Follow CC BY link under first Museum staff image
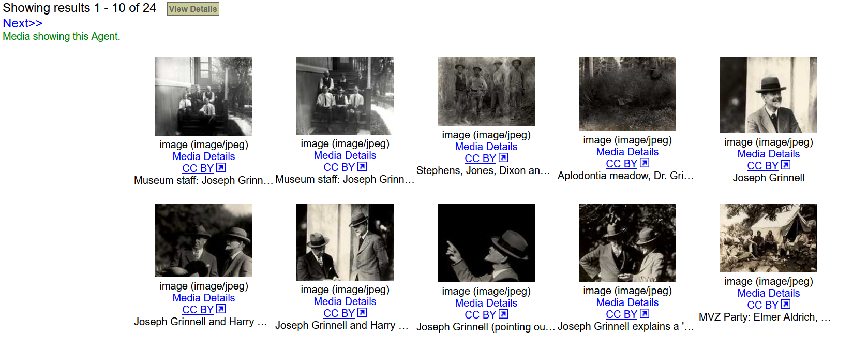 (x=198, y=168)
